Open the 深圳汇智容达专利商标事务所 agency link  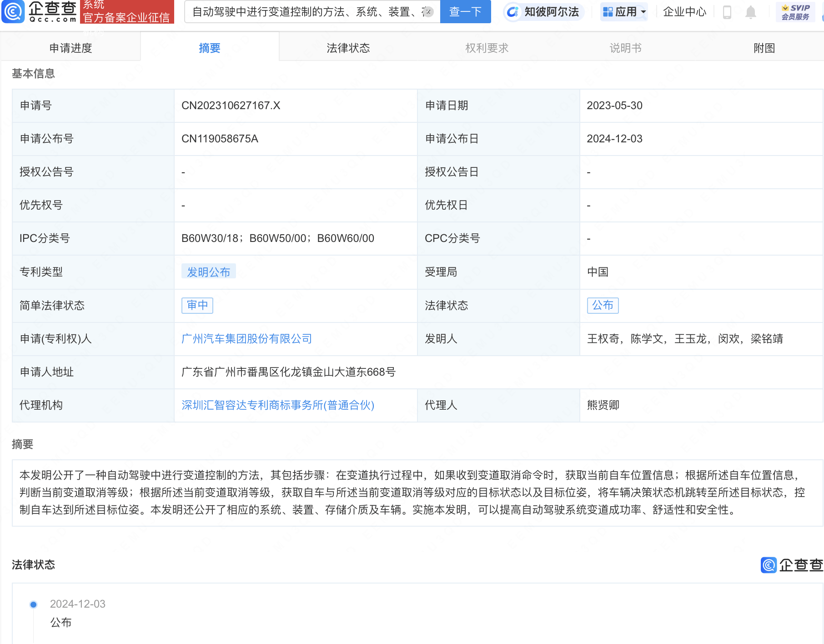point(278,405)
